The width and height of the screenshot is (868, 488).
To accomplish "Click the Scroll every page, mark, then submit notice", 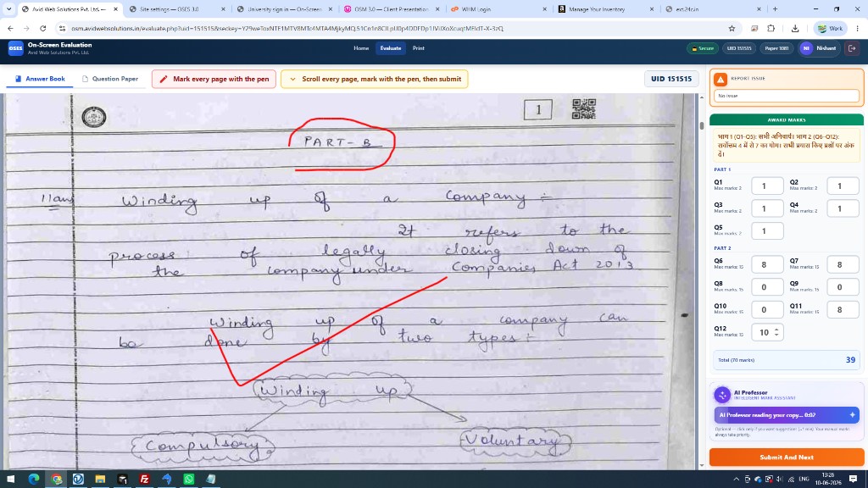I will (374, 79).
